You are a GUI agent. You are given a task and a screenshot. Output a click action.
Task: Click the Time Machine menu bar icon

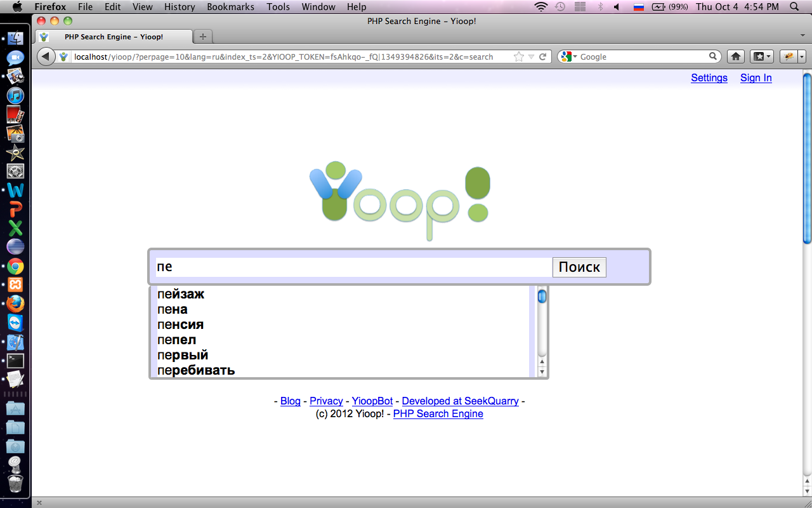pos(560,7)
